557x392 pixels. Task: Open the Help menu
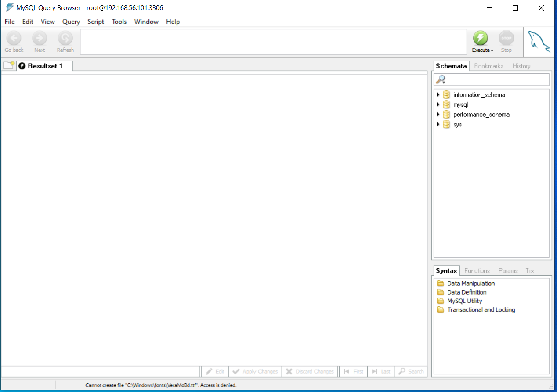coord(173,22)
